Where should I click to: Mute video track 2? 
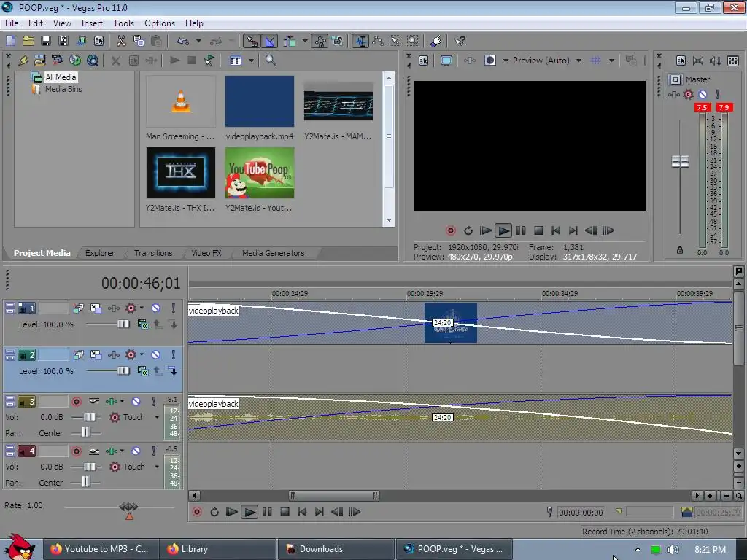pos(156,355)
